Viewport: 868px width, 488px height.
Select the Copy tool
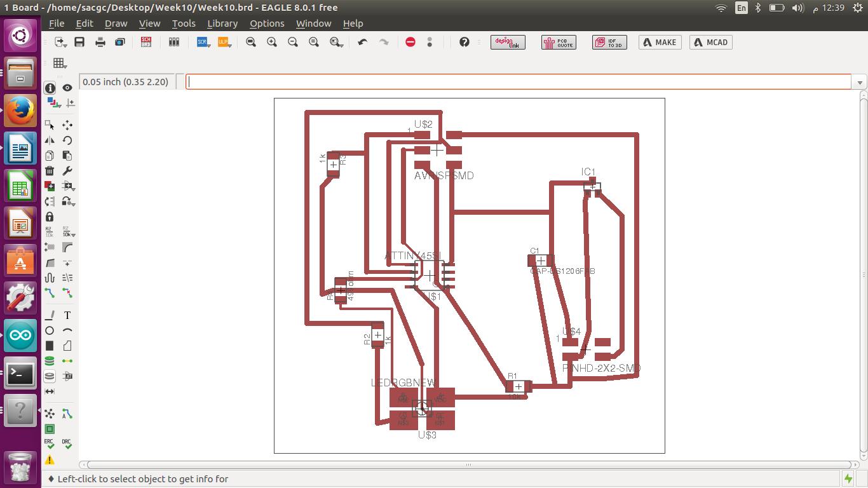click(x=50, y=156)
